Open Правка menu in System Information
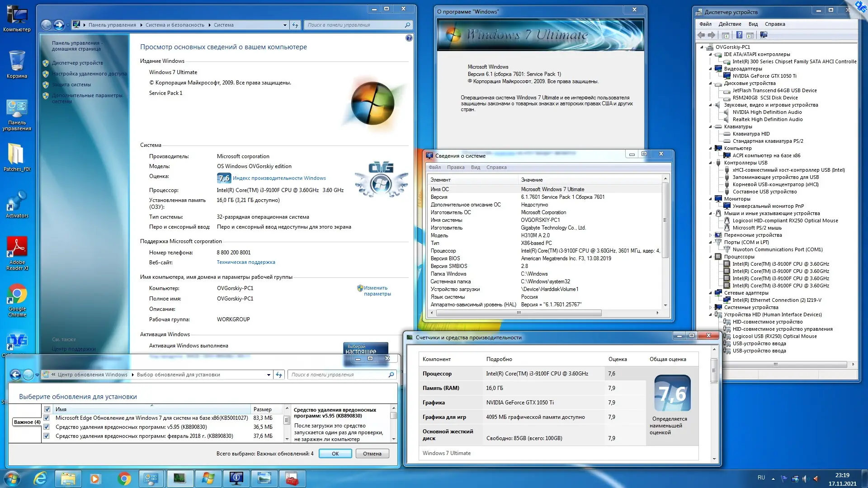The width and height of the screenshot is (868, 488). [455, 167]
